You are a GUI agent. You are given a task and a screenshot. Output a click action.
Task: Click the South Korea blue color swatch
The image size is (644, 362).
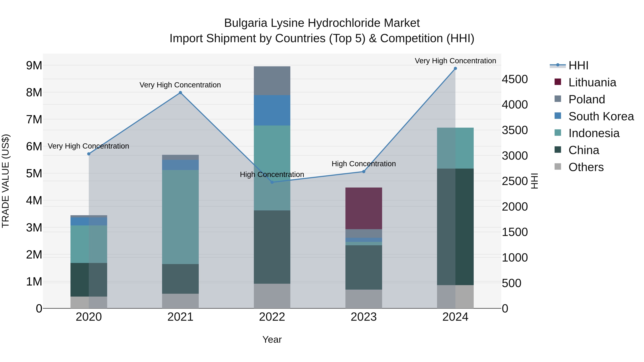[x=558, y=116]
